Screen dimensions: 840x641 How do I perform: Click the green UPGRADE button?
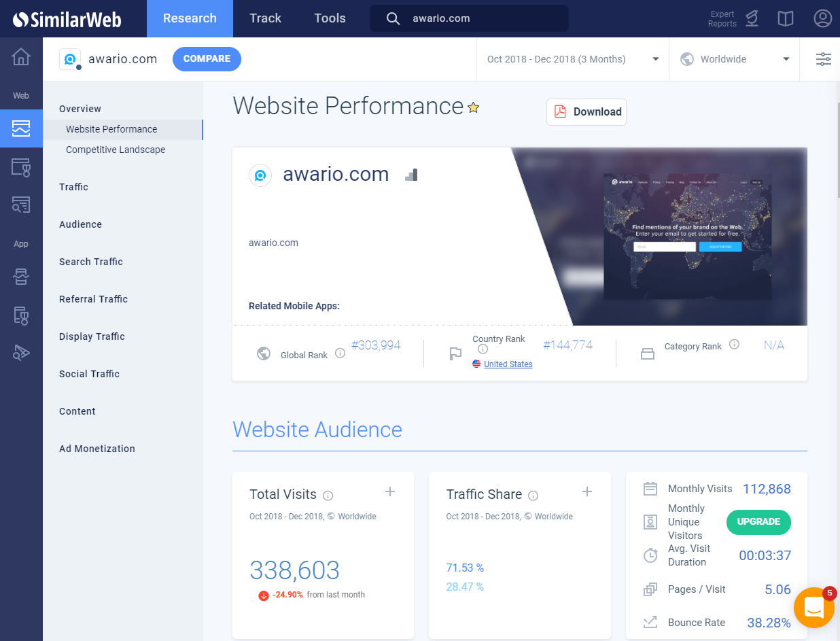click(758, 522)
